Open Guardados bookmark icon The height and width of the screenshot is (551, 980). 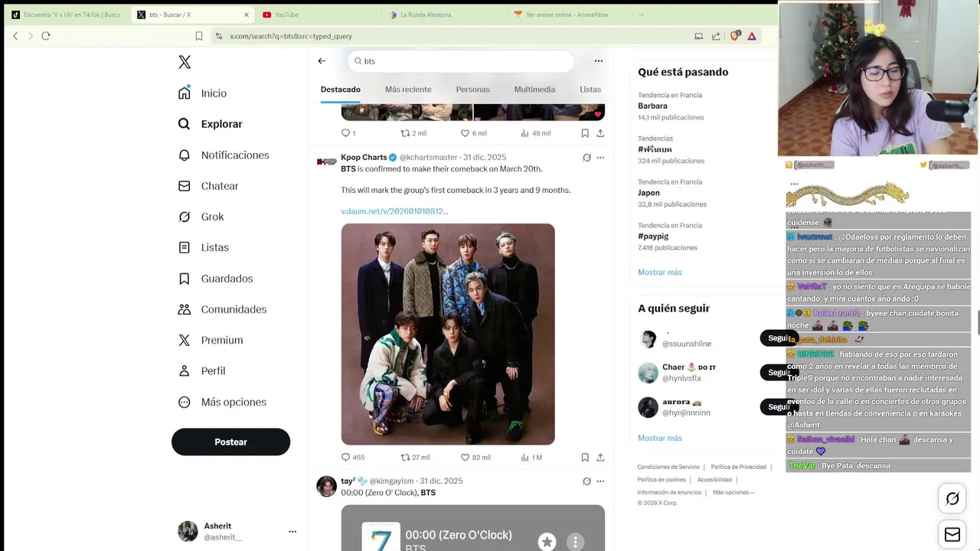[x=185, y=279]
